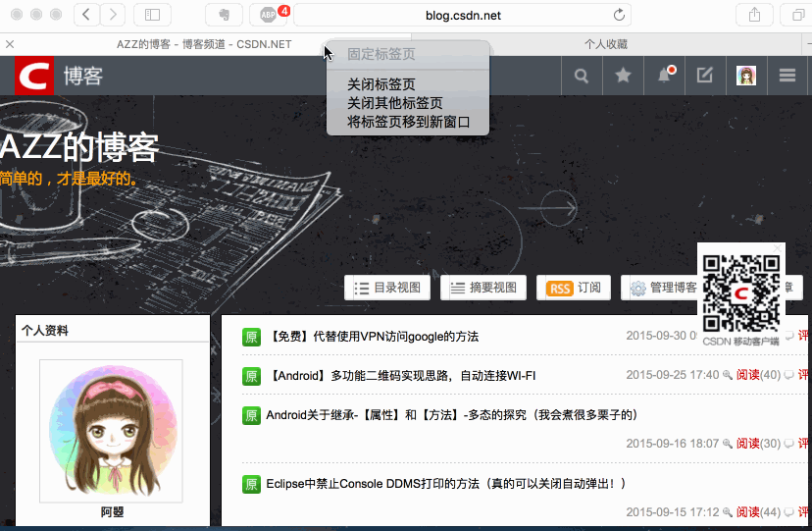Click 阅读(30) read count link

(759, 444)
